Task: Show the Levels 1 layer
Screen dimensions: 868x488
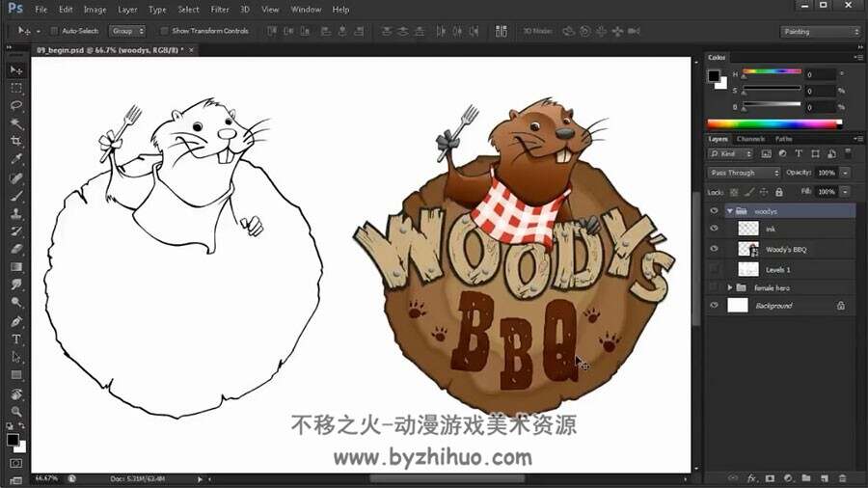Action: click(x=714, y=269)
